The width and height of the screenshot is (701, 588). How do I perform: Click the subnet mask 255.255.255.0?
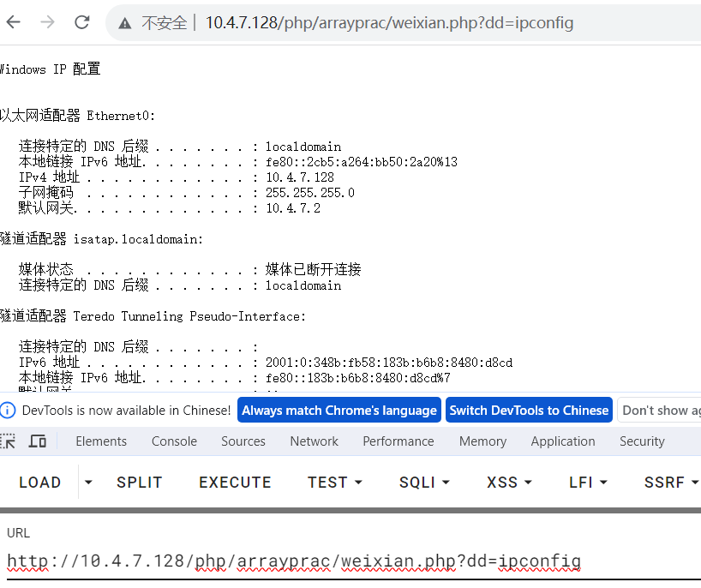pos(310,193)
